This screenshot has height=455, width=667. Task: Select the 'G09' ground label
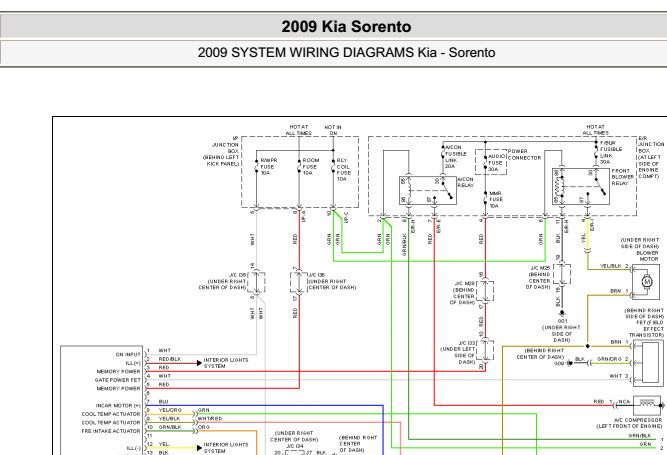pos(559,364)
